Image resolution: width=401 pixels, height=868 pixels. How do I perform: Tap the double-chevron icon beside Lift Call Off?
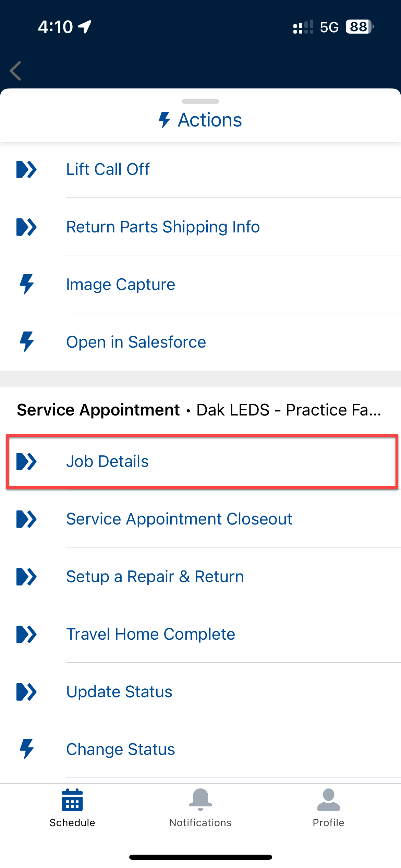[x=26, y=169]
